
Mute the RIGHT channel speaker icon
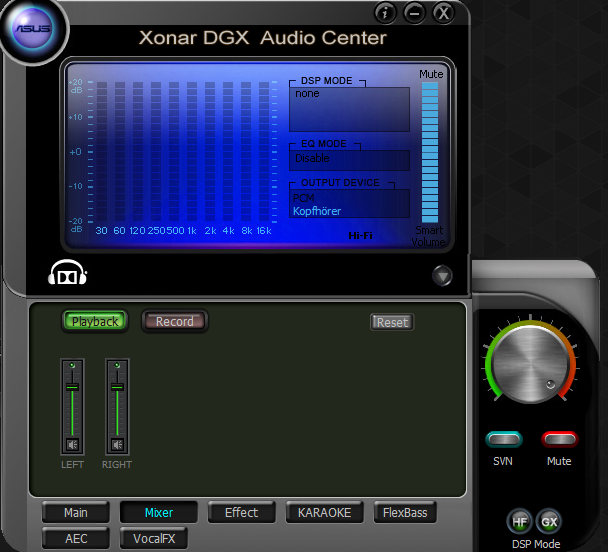coord(117,444)
